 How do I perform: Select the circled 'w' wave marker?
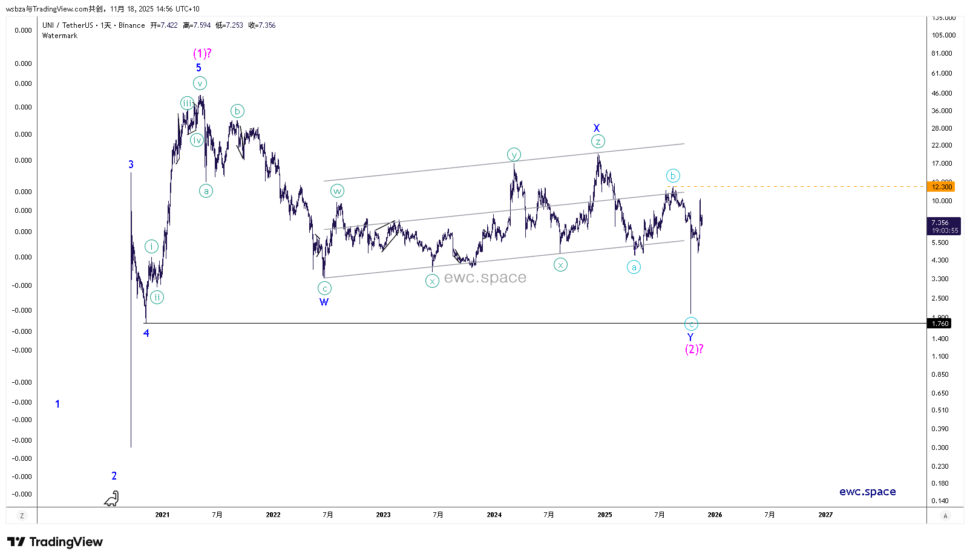point(337,191)
